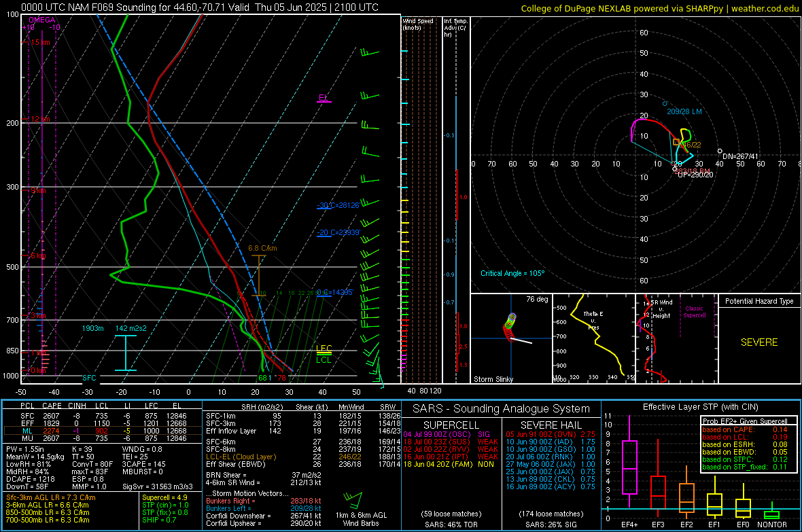802x532 pixels.
Task: Click the 'SUPERCELL' analogue column header
Action: click(x=451, y=425)
